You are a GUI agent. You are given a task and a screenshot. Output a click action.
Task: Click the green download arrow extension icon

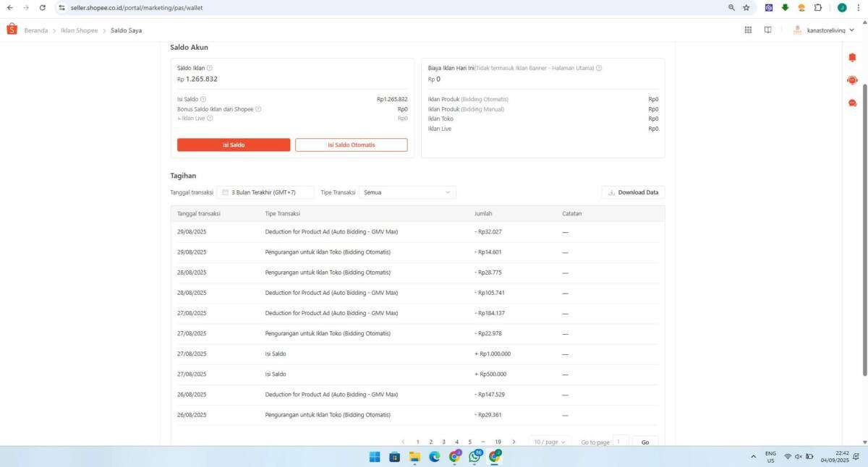(785, 7)
